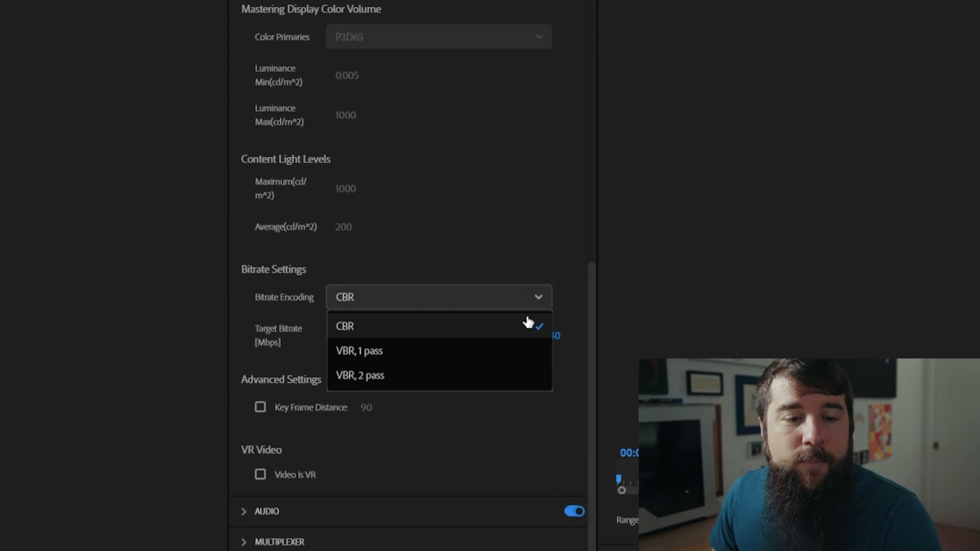Viewport: 980px width, 551px height.
Task: Select CBR in the bitrate encoding list
Action: click(x=439, y=326)
